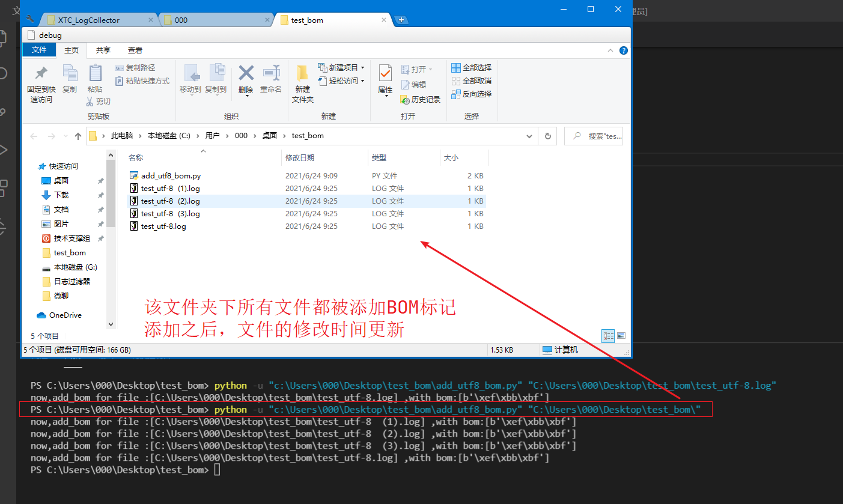The image size is (843, 504).
Task: Click the blue Help question mark icon
Action: pyautogui.click(x=624, y=50)
